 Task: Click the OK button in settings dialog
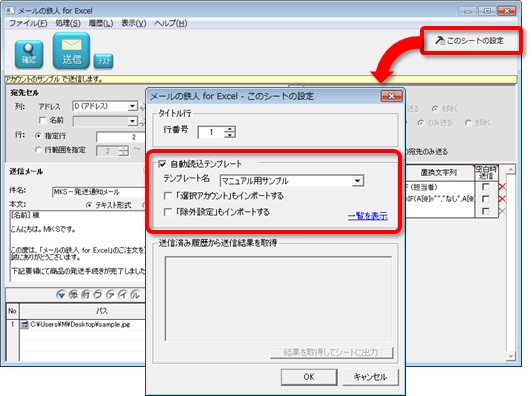coord(309,377)
